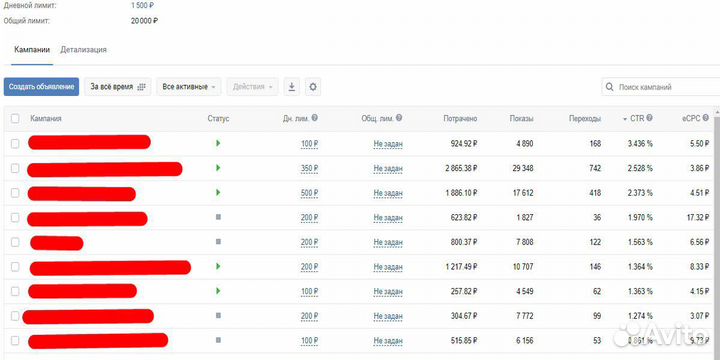Click help icon next to CTR
The height and width of the screenshot is (360, 720).
click(x=649, y=118)
